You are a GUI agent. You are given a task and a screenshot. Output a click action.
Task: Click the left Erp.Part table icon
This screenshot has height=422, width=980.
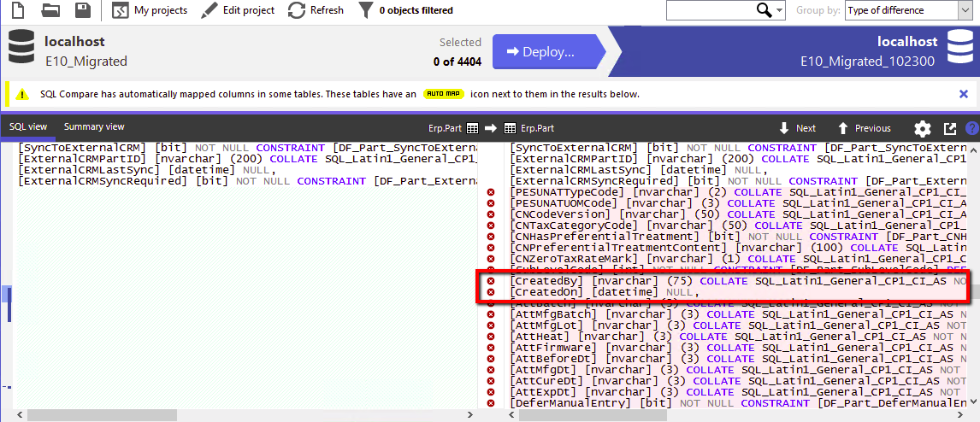(473, 129)
